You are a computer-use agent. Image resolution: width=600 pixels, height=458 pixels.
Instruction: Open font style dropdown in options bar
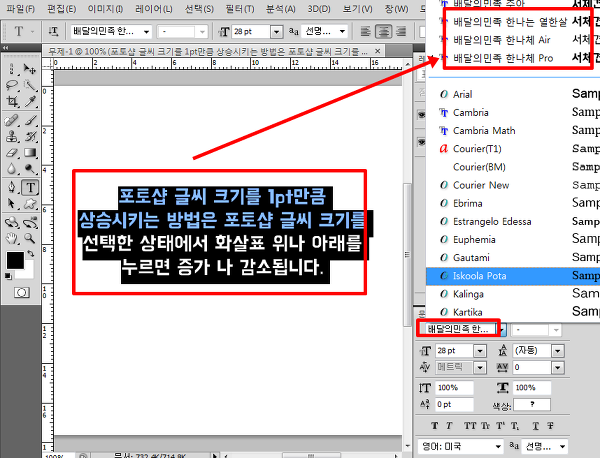coord(202,32)
